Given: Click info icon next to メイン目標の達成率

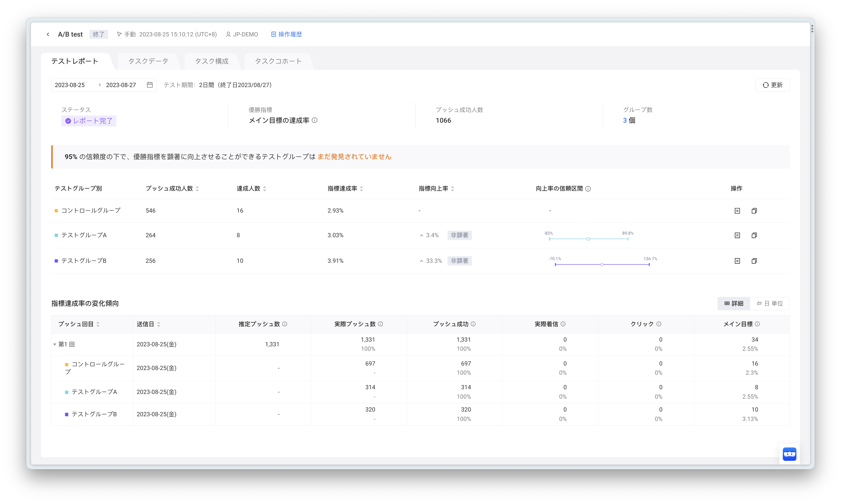Looking at the screenshot, I should (314, 120).
